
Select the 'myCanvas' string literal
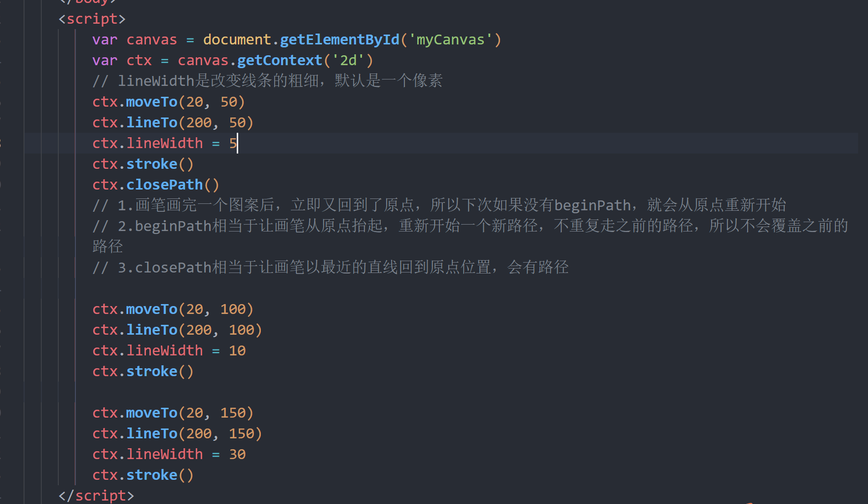point(450,39)
